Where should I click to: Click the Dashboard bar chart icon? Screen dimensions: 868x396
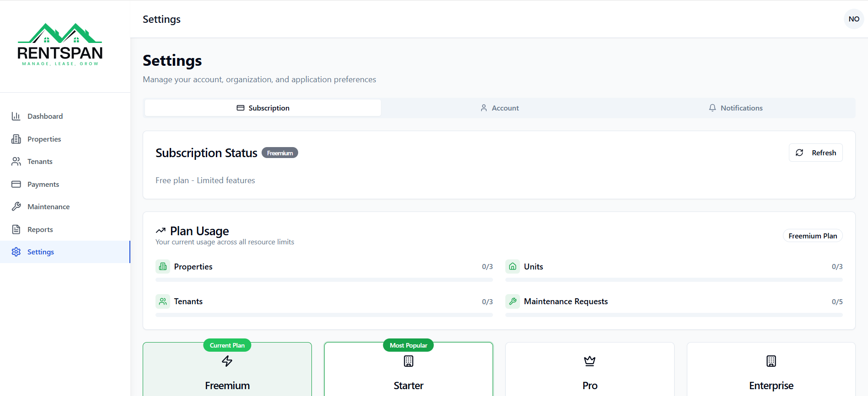[16, 116]
